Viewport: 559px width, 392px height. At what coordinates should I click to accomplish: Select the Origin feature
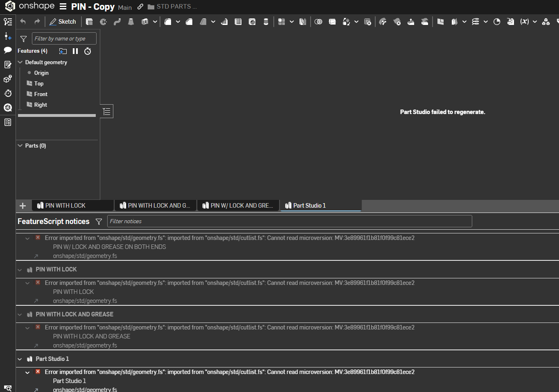coord(41,73)
